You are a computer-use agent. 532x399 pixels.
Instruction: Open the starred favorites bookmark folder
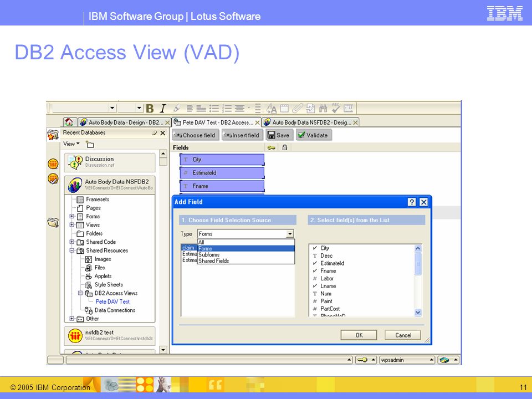(x=53, y=135)
